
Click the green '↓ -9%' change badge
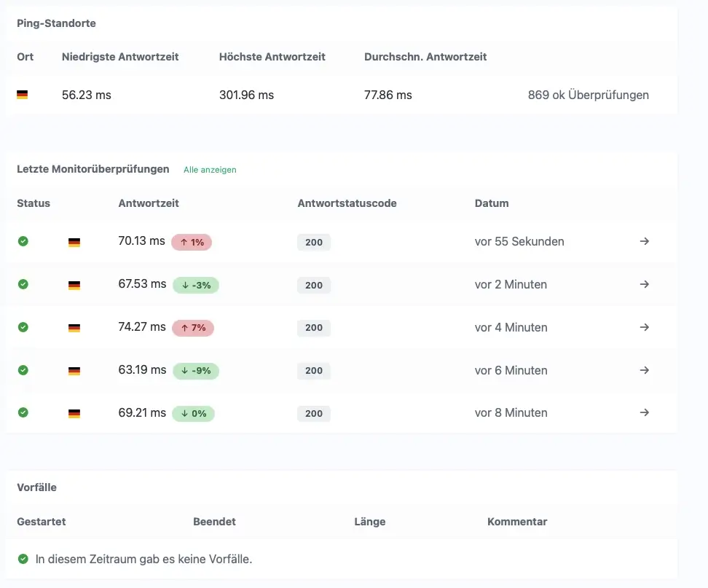[x=195, y=371]
